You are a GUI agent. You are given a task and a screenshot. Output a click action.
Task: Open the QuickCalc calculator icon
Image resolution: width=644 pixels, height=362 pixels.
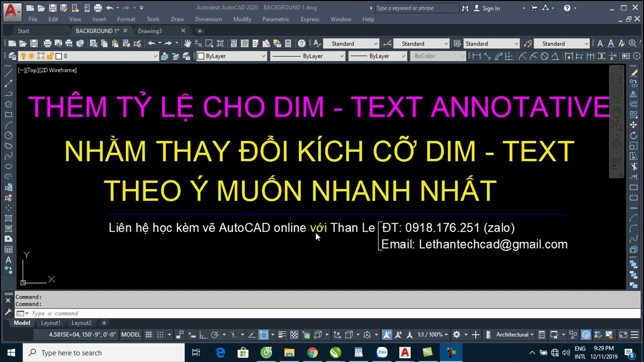point(288,43)
